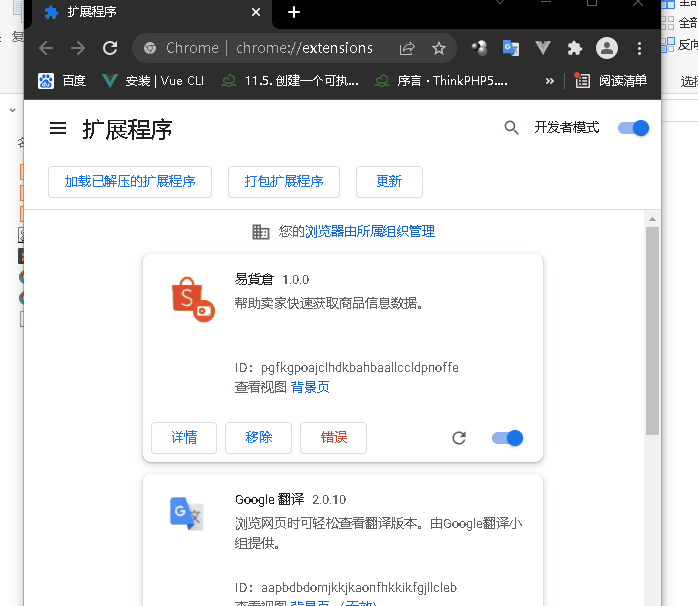Image resolution: width=698 pixels, height=606 pixels.
Task: Click the 更新 button
Action: pyautogui.click(x=389, y=182)
